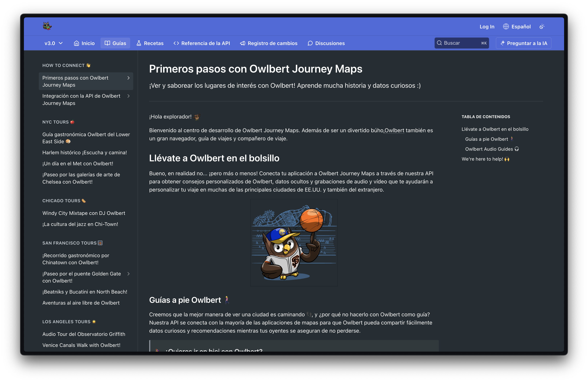Click the Preguntar a la IA sparkle button
The height and width of the screenshot is (382, 588).
(x=524, y=43)
